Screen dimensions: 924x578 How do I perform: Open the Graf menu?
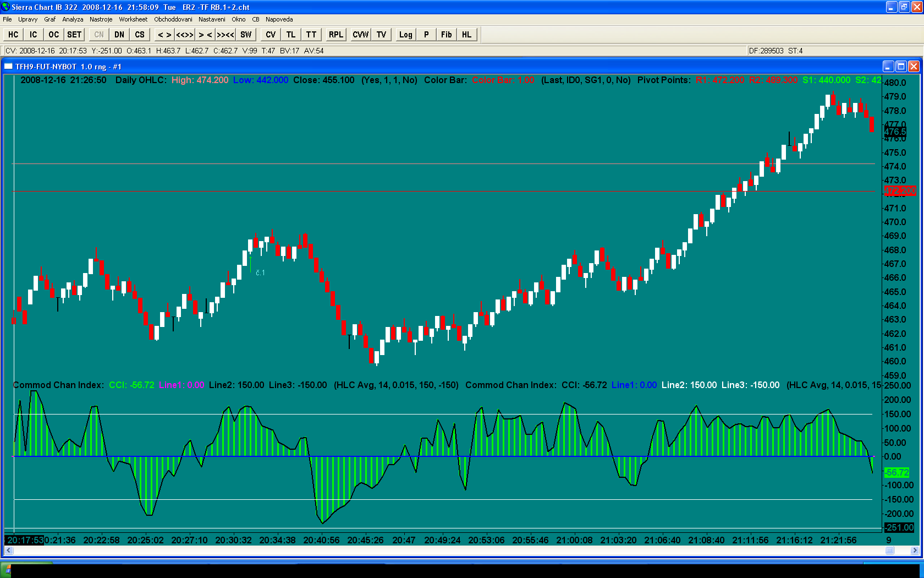[x=50, y=19]
